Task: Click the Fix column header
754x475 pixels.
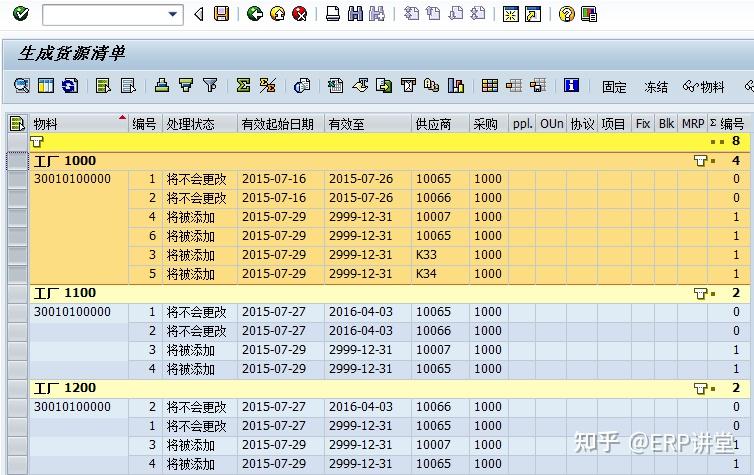Action: pos(643,124)
